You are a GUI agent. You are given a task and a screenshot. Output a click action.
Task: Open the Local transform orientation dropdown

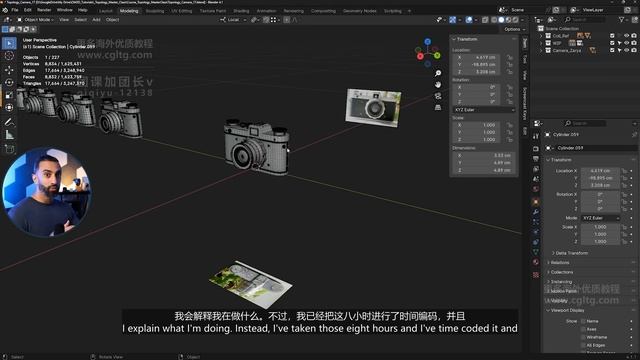233,20
